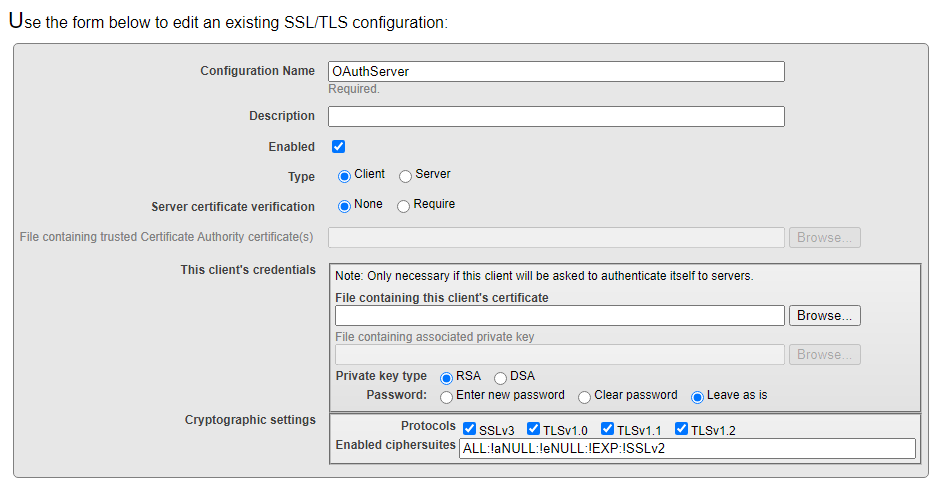Viewport: 935px width, 486px height.
Task: Choose None for server certificate verification
Action: 344,206
